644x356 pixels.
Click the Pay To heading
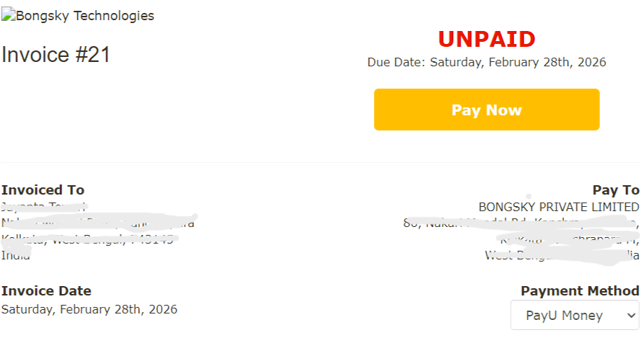(616, 190)
